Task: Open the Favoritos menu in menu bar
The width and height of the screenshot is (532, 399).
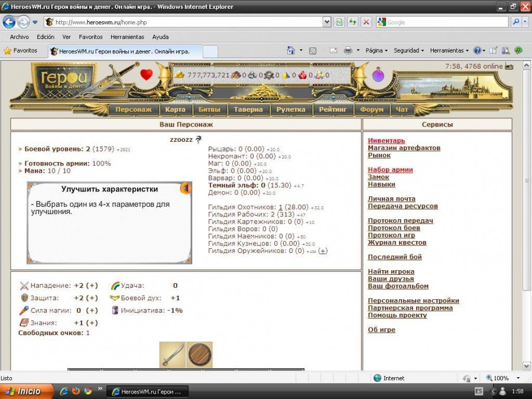Action: [x=90, y=37]
